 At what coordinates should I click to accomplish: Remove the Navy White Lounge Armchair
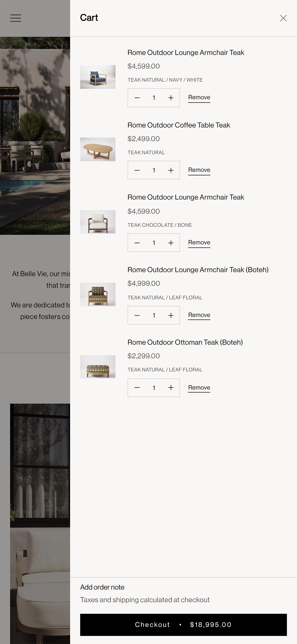199,97
